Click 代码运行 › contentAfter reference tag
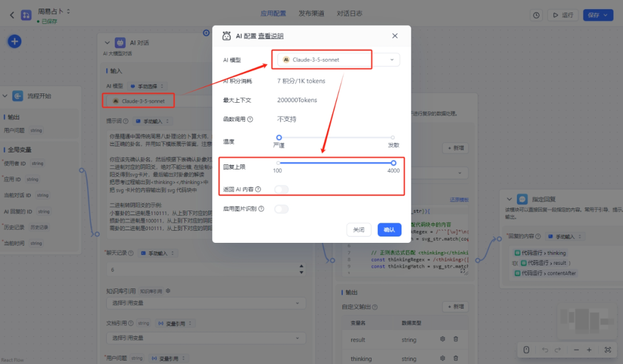Viewport: 623px width, 364px height. point(545,273)
